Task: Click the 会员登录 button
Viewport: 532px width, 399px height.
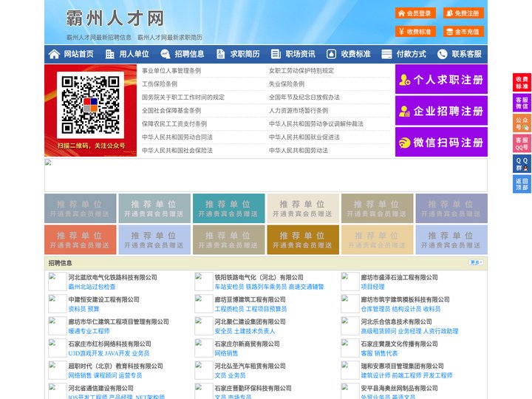Action: (x=415, y=13)
